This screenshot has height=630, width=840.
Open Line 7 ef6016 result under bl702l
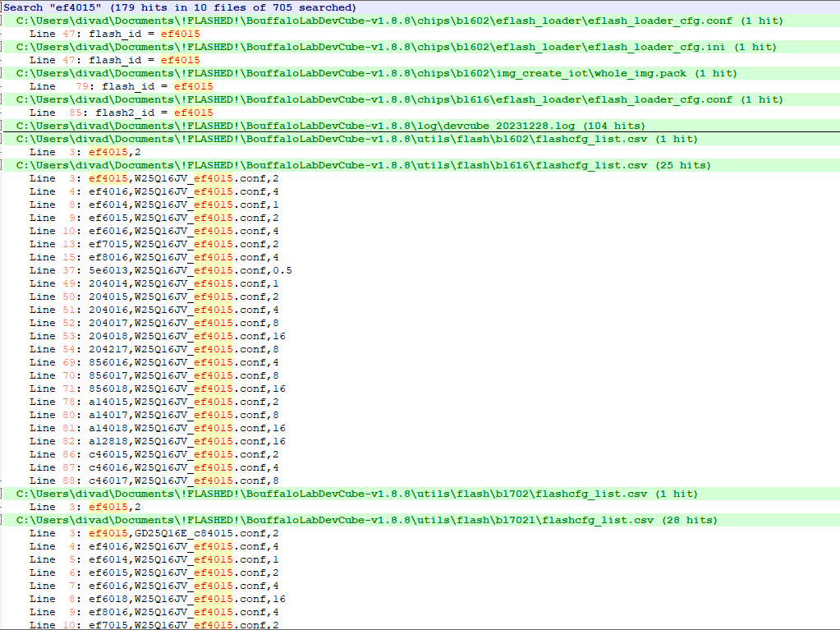click(x=154, y=586)
